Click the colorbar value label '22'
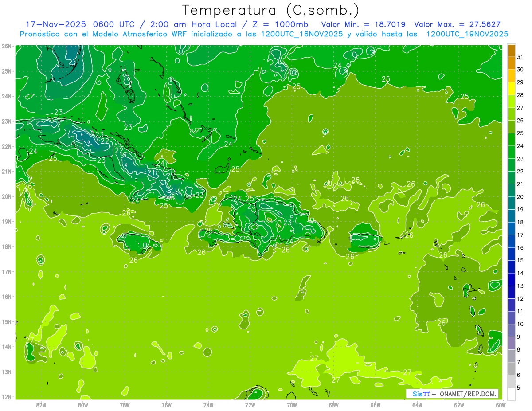 coord(520,171)
